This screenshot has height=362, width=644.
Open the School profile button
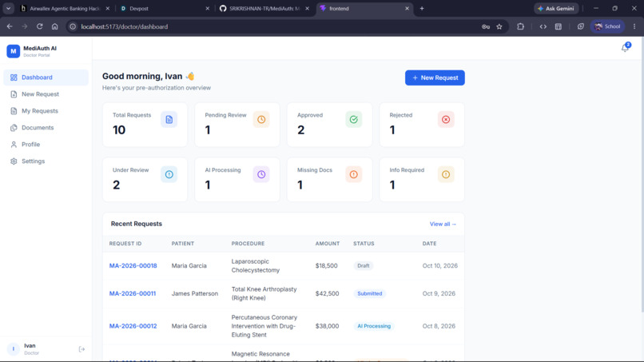607,26
